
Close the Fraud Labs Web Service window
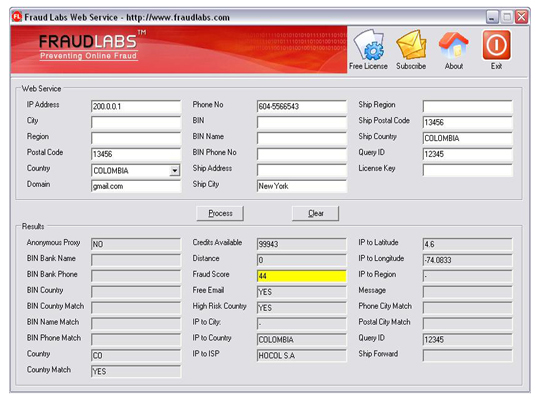click(x=521, y=17)
